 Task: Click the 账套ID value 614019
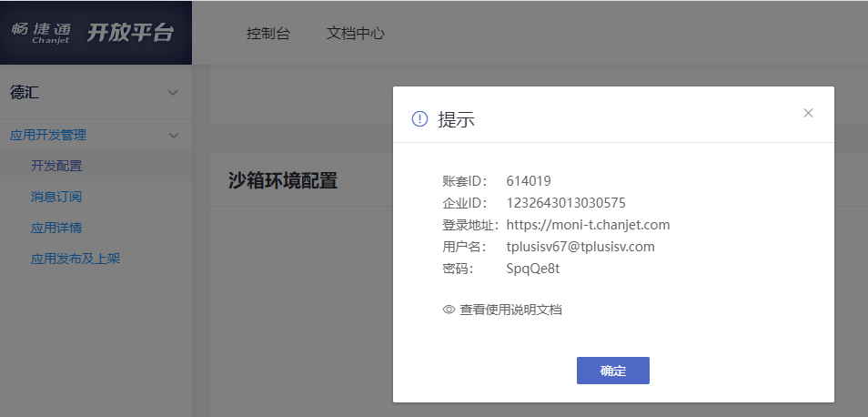tap(529, 181)
